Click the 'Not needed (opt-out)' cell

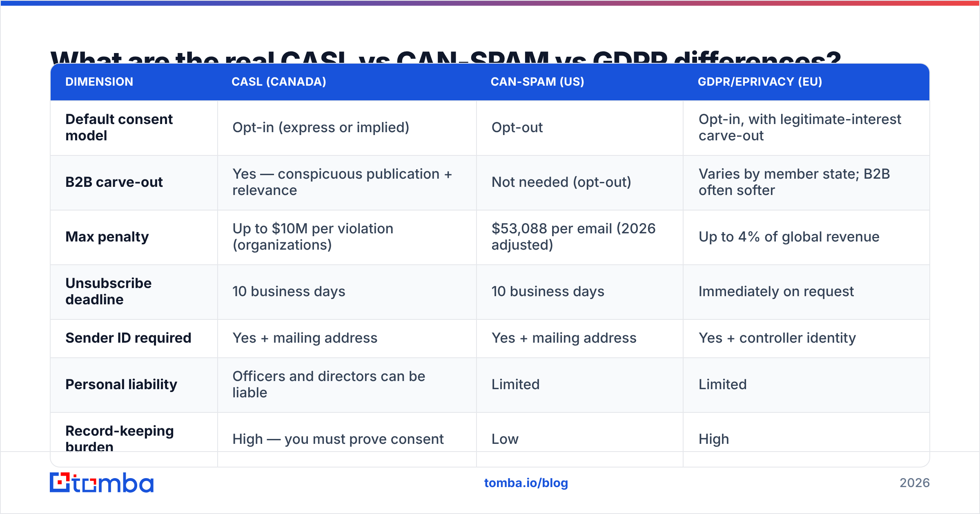[x=561, y=182]
